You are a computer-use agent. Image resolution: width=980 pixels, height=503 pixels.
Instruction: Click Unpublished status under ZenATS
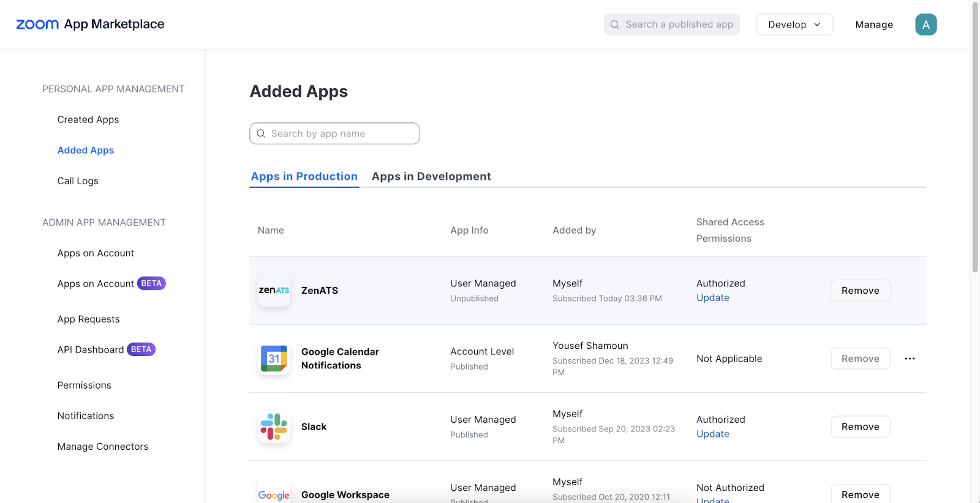tap(474, 299)
